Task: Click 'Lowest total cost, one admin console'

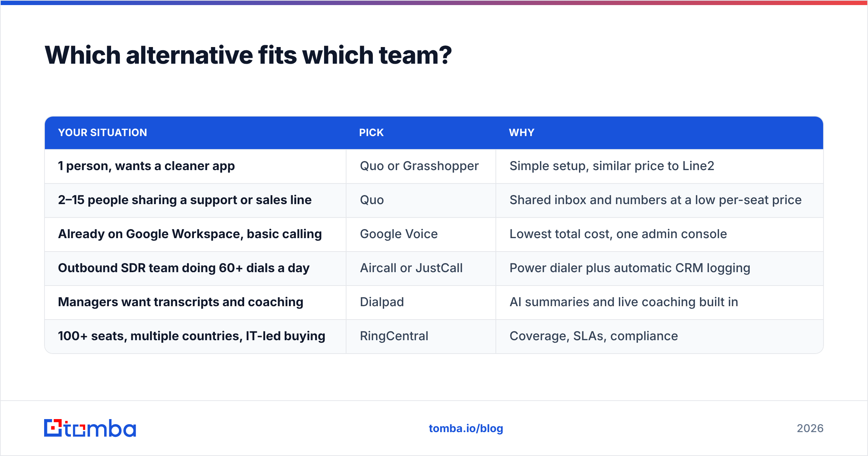Action: (x=618, y=234)
